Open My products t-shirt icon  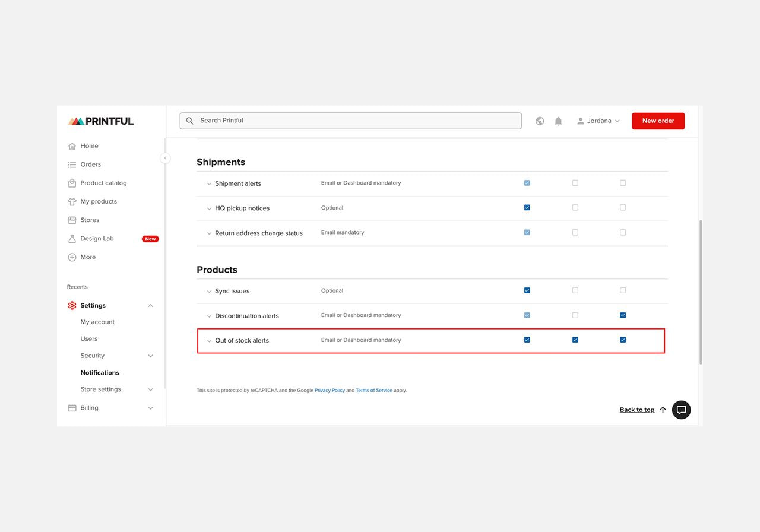pyautogui.click(x=72, y=202)
